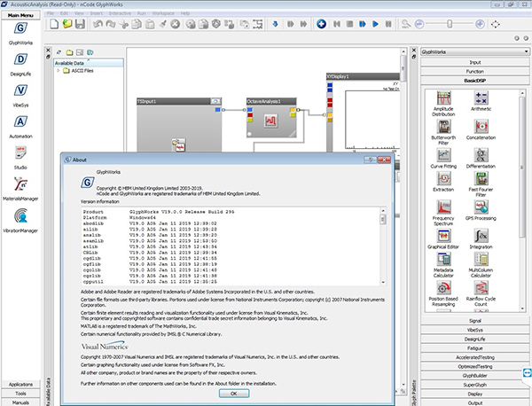532x406 pixels.
Task: Choose the Rainflow Cycle Count glyph
Action: pyautogui.click(x=481, y=286)
